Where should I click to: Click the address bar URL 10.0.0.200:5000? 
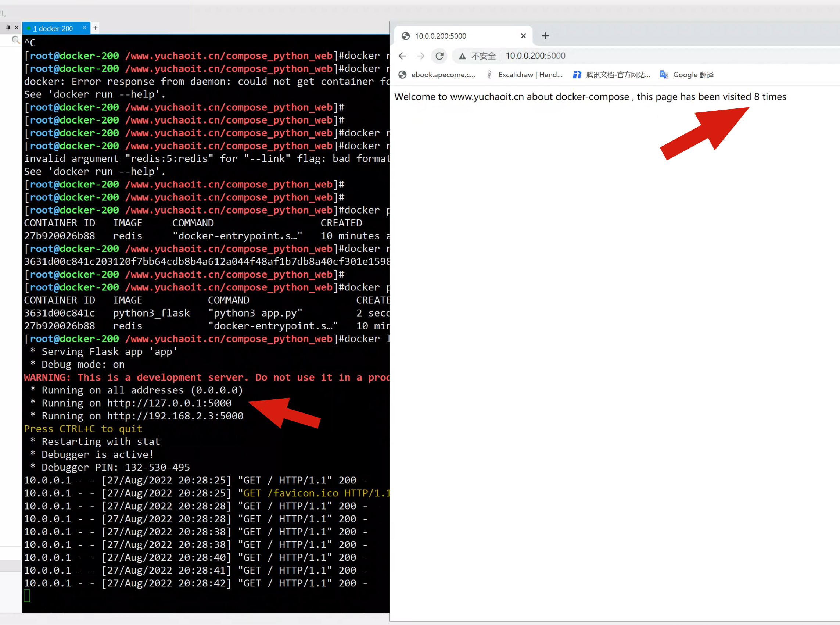[535, 56]
